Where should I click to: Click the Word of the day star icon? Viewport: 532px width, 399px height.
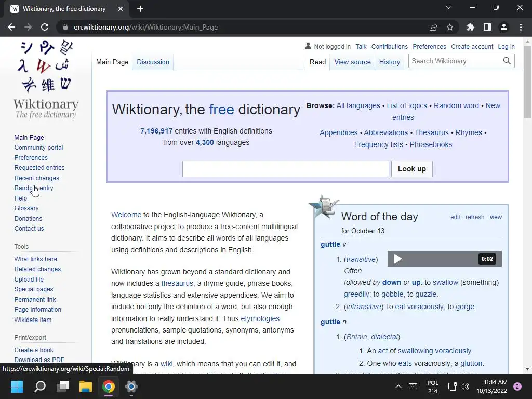point(323,206)
